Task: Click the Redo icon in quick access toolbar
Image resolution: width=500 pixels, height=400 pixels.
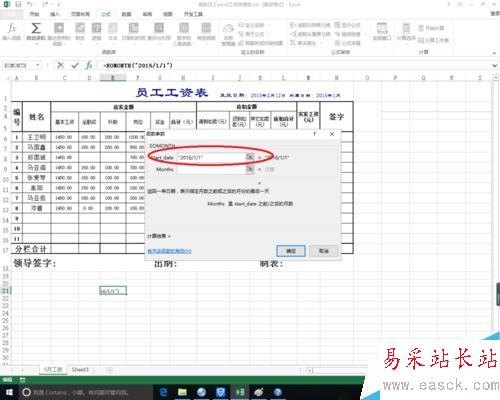Action: point(45,4)
